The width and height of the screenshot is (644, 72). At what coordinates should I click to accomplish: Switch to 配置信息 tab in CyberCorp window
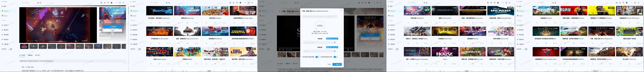pos(30,55)
